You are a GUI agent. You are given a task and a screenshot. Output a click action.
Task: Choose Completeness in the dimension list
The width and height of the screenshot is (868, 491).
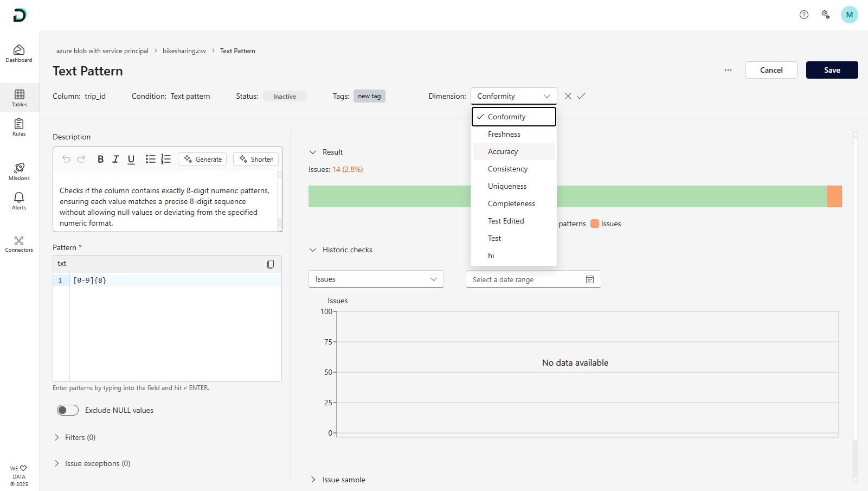coord(511,203)
